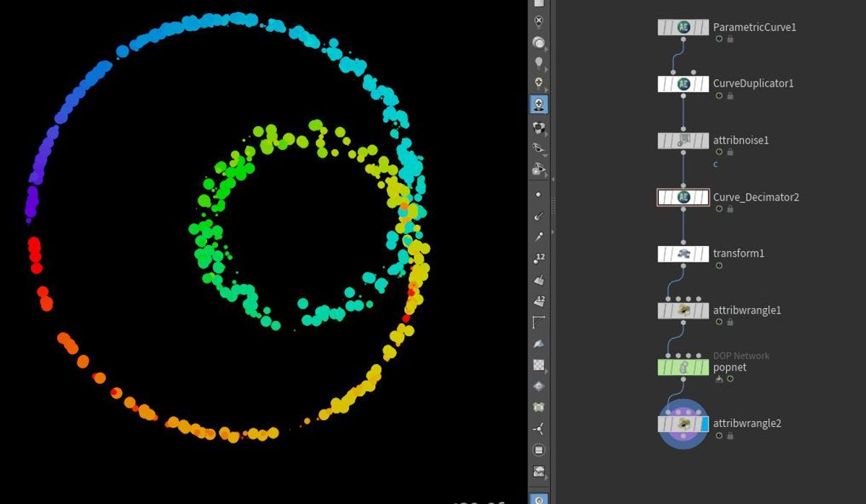This screenshot has width=866, height=504.
Task: Toggle bypass flag on attribwrangle1 node
Action: click(669, 311)
